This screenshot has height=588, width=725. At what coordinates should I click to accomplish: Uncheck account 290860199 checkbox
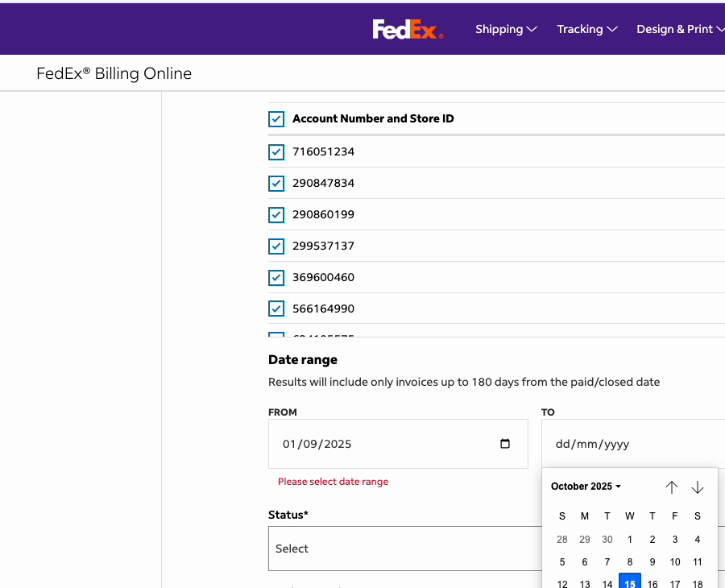276,215
